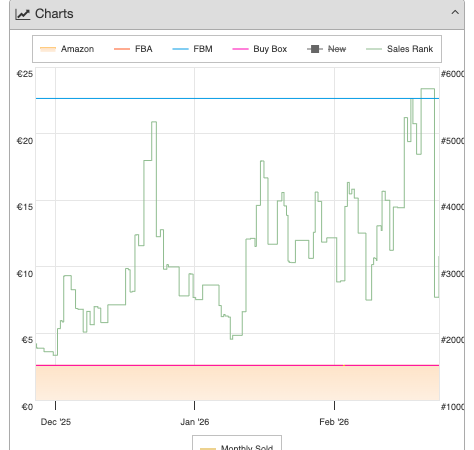The width and height of the screenshot is (474, 450).
Task: Click the Jan '26 axis label
Action: (195, 422)
